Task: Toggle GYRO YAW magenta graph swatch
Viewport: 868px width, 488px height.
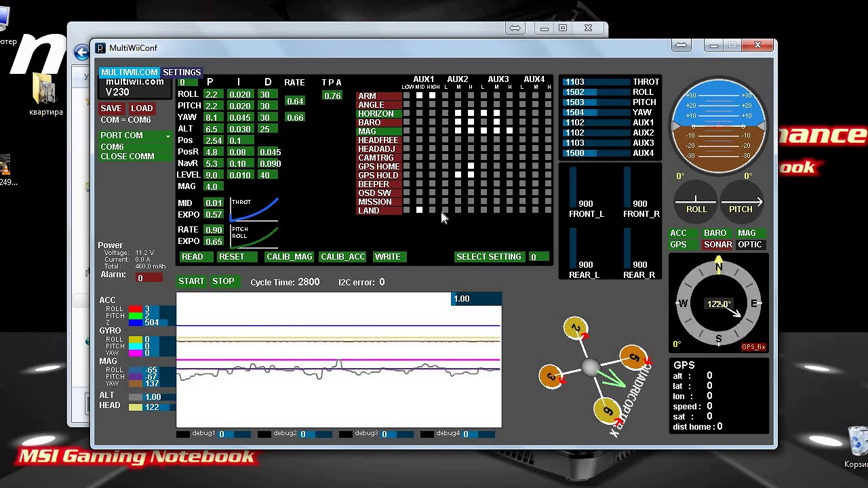Action: click(x=135, y=353)
